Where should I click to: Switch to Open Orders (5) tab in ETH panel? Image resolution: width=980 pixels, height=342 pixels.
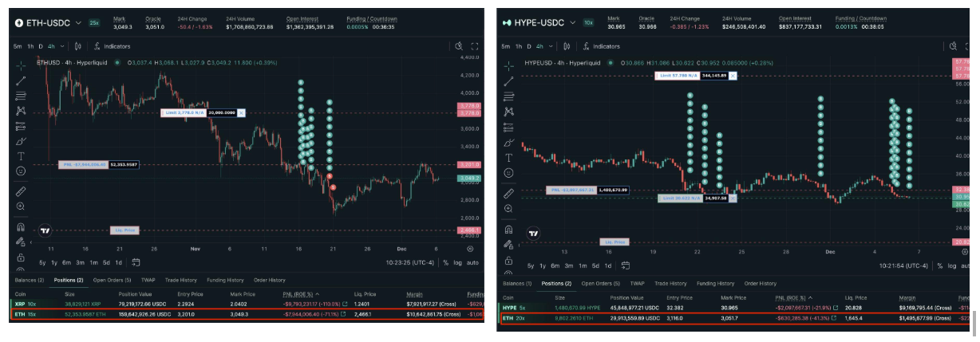coord(111,280)
